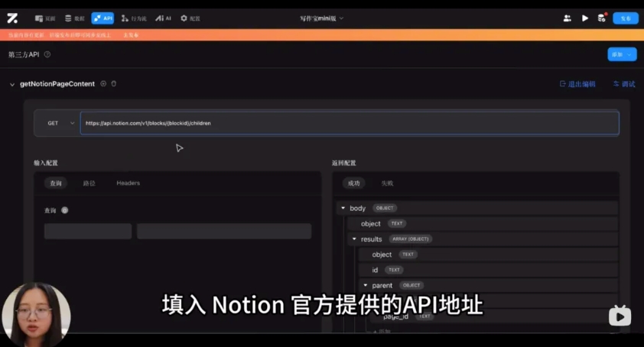Collapse the body object node
This screenshot has width=644, height=347.
click(x=343, y=208)
